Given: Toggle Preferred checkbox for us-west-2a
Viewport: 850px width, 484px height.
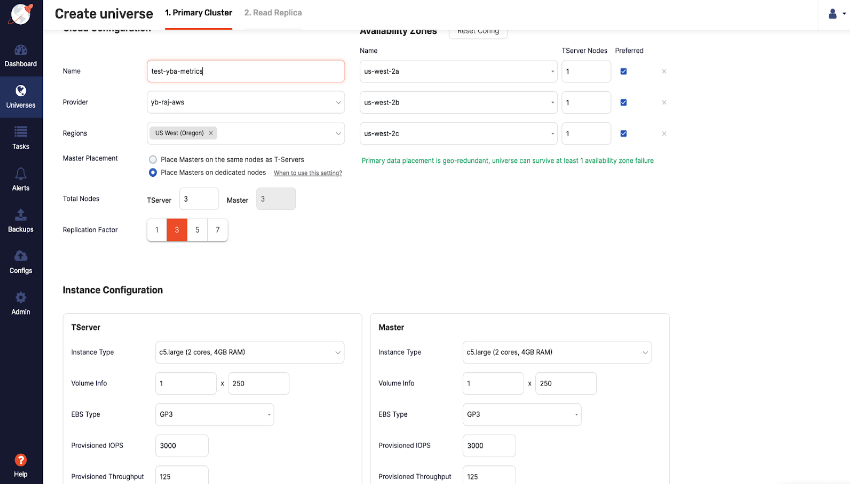Looking at the screenshot, I should pos(624,72).
